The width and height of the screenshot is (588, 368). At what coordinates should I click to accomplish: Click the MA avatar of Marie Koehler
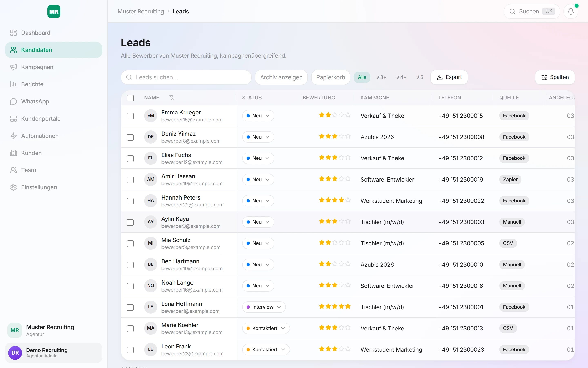(x=151, y=328)
